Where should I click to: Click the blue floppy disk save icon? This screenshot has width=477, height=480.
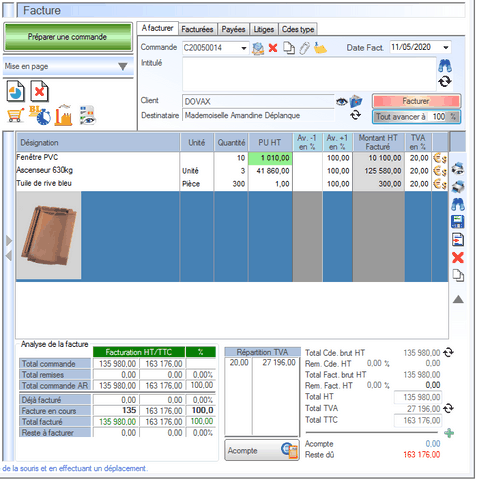pos(458,222)
